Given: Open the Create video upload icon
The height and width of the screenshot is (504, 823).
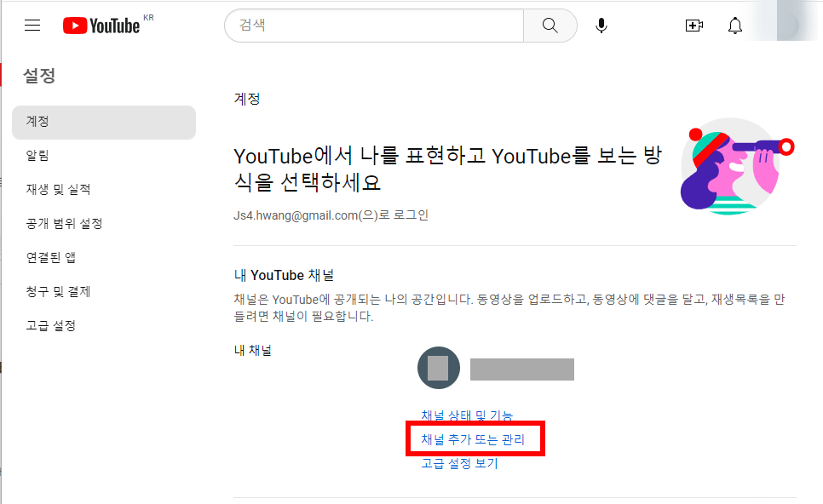Looking at the screenshot, I should click(x=694, y=26).
